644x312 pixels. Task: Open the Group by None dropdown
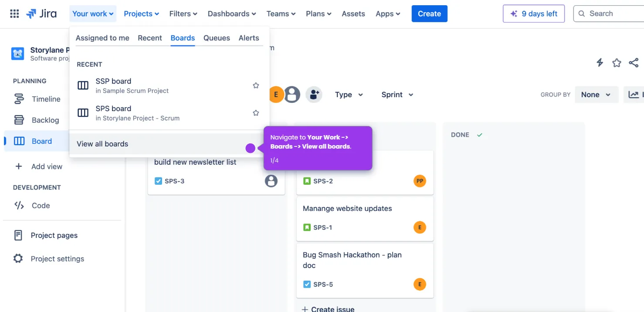pyautogui.click(x=597, y=95)
